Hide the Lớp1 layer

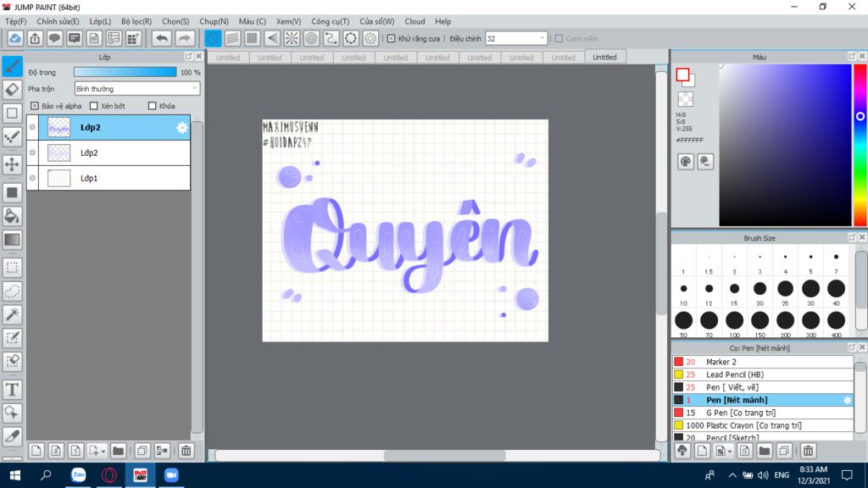[x=33, y=178]
